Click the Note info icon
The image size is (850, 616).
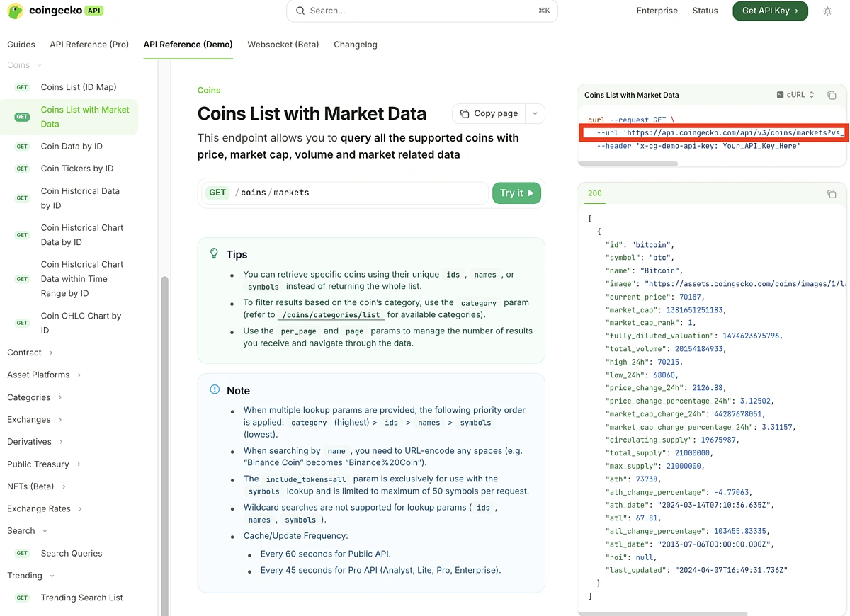[215, 390]
